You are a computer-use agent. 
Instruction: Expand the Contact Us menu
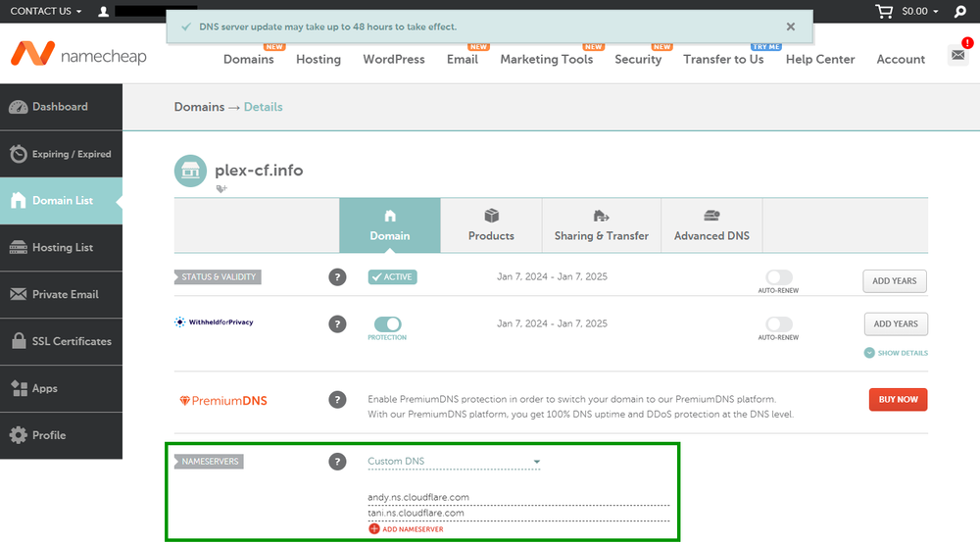pyautogui.click(x=46, y=11)
